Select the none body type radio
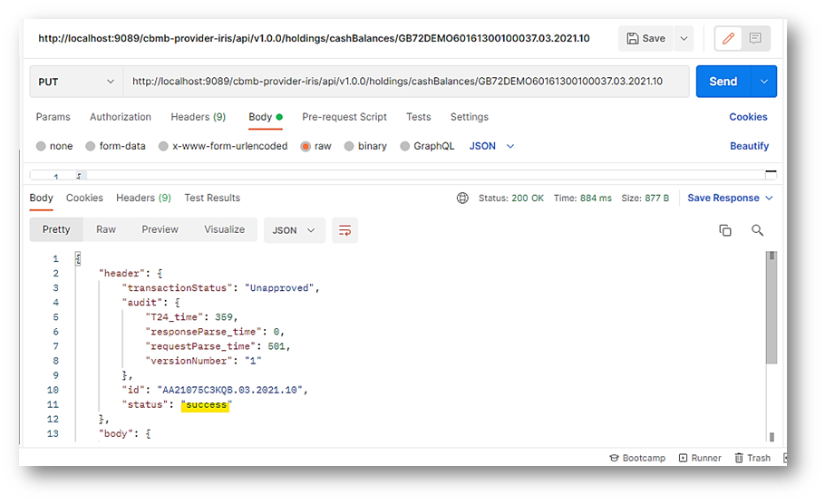 click(42, 146)
